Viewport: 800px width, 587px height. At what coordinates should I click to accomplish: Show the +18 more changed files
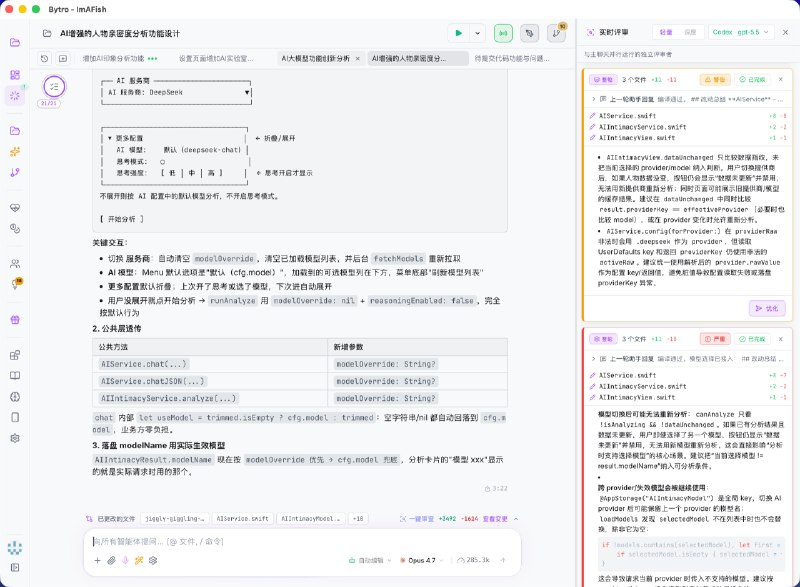tap(358, 519)
